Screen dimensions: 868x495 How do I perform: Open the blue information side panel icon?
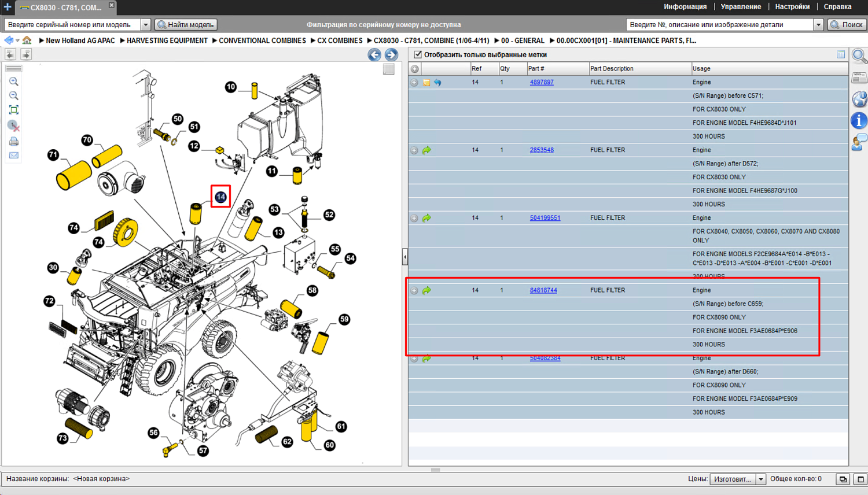[x=859, y=120]
